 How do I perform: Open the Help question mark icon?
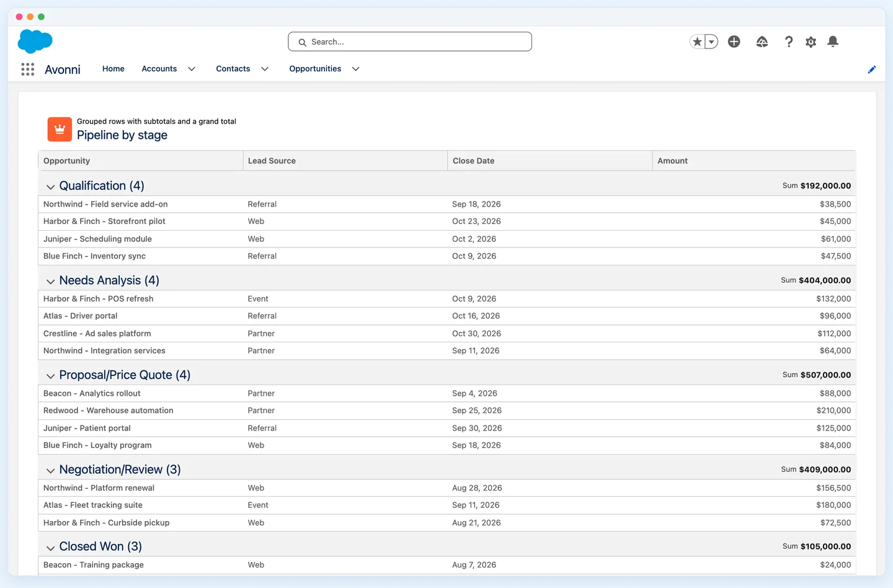click(x=789, y=42)
